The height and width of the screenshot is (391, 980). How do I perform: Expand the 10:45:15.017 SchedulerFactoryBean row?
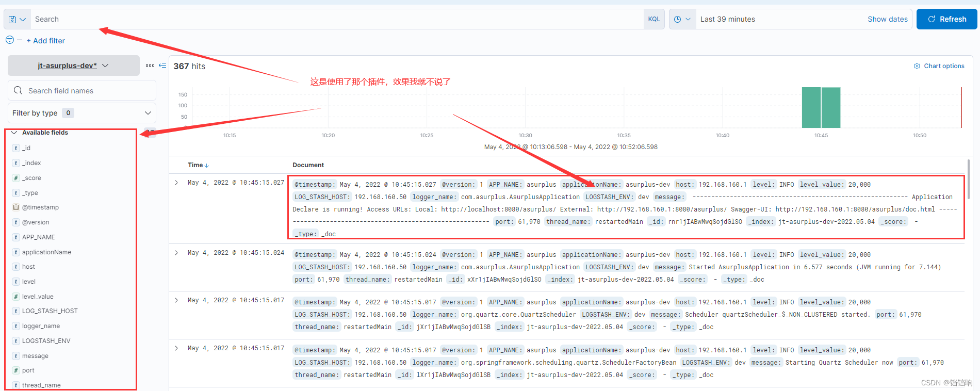tap(176, 348)
